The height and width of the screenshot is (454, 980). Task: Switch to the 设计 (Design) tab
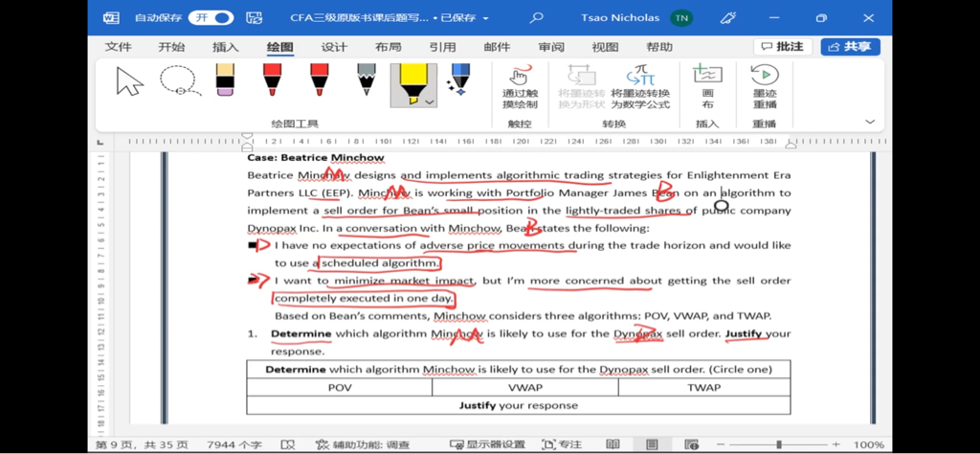tap(334, 47)
